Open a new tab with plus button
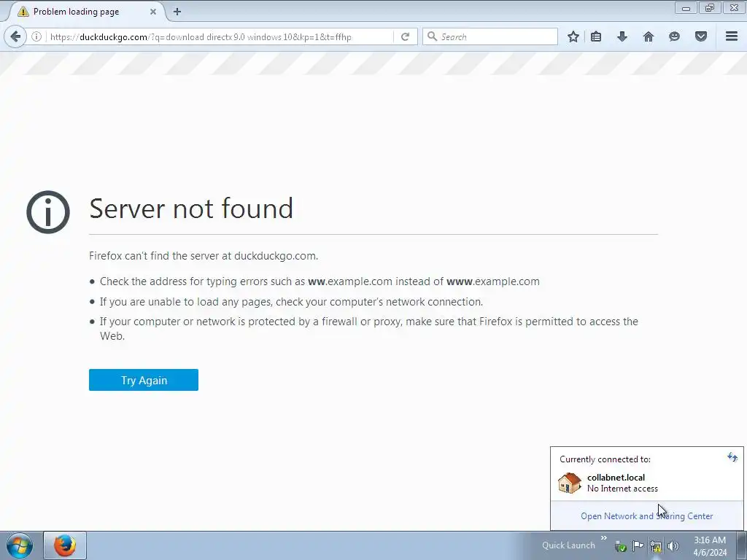The width and height of the screenshot is (747, 560). coord(177,12)
